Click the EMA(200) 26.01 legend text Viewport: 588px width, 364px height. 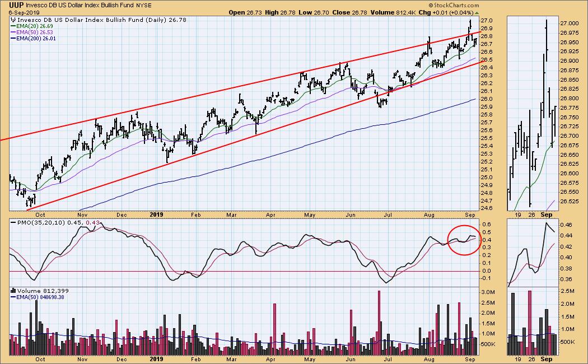click(x=36, y=38)
